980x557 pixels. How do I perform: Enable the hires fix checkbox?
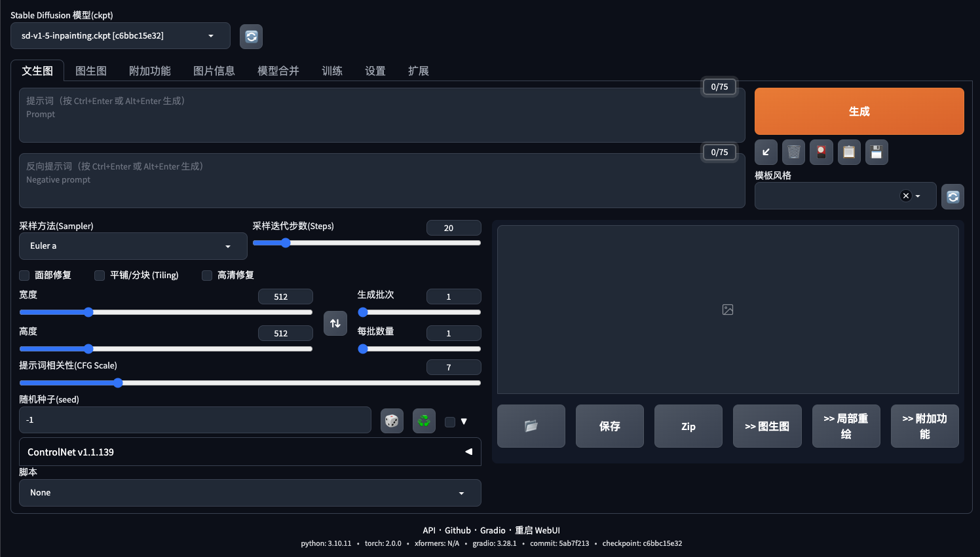207,276
